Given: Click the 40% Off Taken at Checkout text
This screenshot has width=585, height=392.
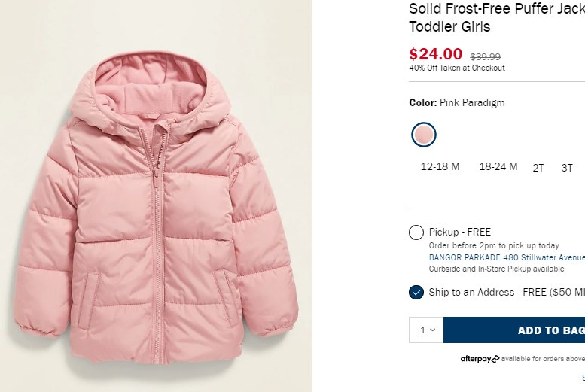Looking at the screenshot, I should coord(456,68).
